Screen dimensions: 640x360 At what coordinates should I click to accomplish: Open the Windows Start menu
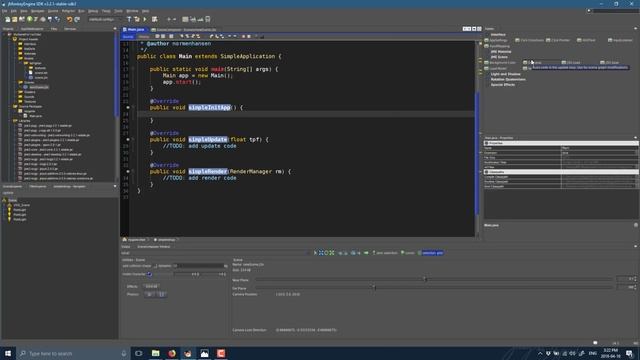point(8,353)
